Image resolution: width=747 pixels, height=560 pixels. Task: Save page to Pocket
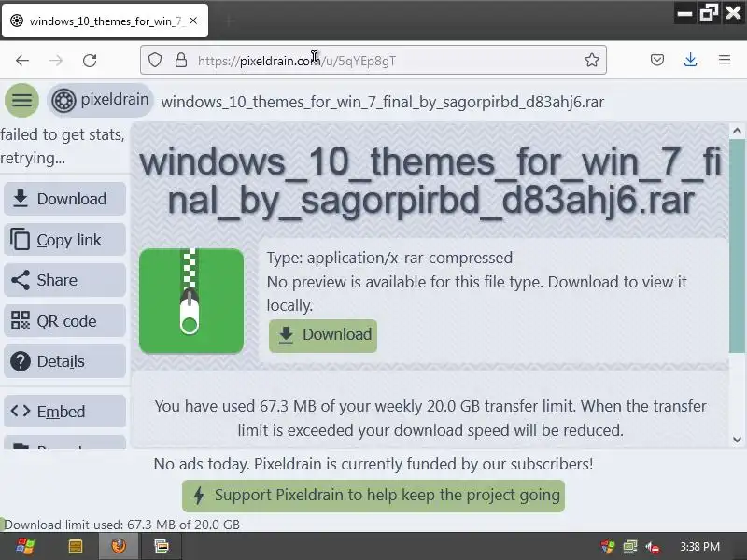pos(657,60)
